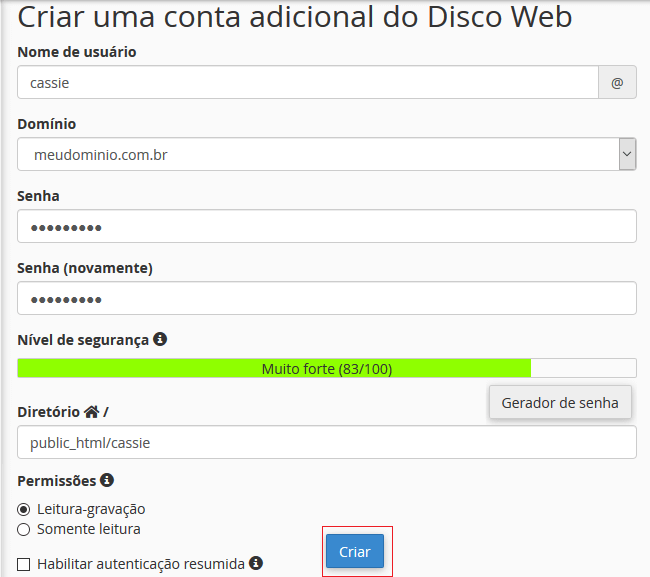Click the Muito forte password strength bar
The image size is (650, 577).
[x=326, y=368]
